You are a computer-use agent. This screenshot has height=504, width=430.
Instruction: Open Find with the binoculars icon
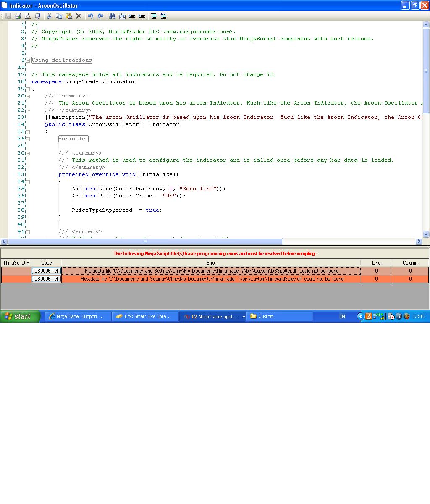click(x=112, y=16)
